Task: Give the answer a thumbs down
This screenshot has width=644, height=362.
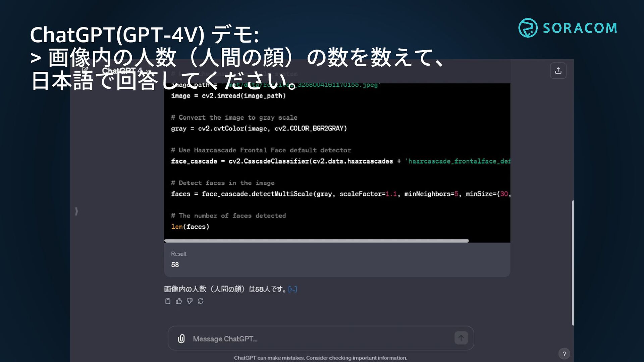Action: (190, 301)
